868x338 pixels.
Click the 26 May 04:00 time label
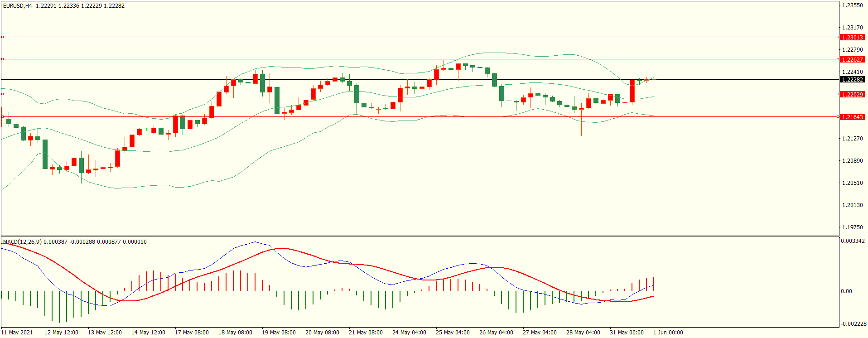pyautogui.click(x=496, y=333)
